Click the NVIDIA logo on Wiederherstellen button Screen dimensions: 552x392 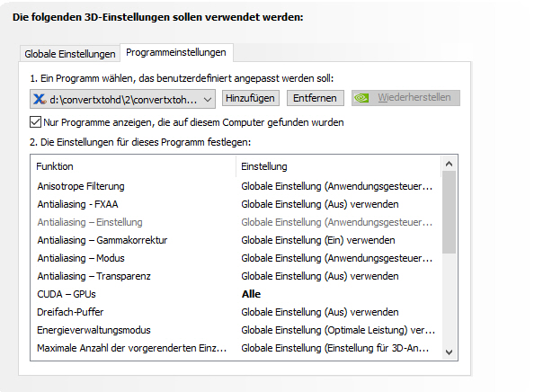coord(361,98)
